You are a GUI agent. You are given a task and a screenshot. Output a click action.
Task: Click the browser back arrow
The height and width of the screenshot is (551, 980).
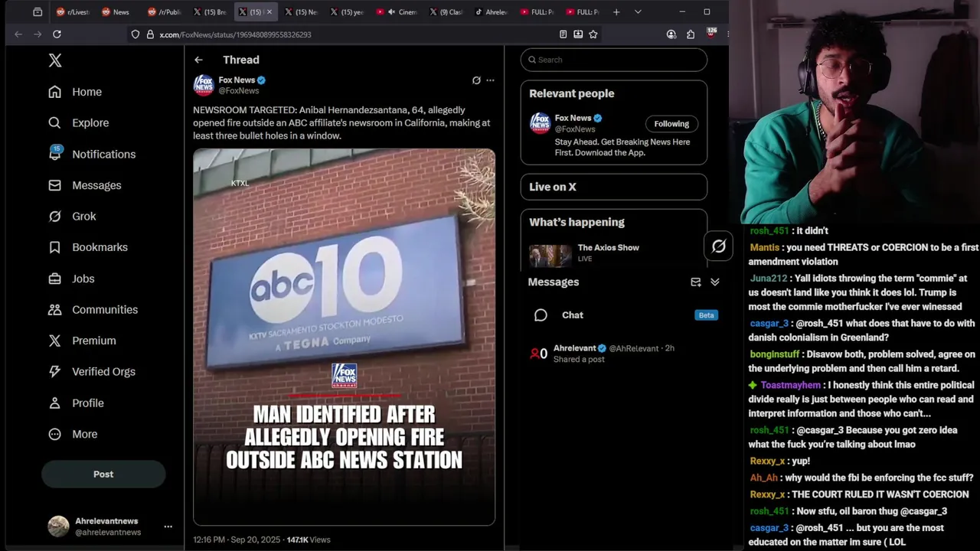(x=18, y=34)
